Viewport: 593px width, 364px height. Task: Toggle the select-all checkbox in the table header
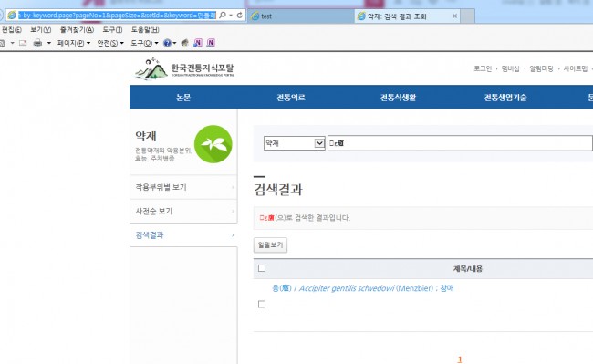pos(262,268)
